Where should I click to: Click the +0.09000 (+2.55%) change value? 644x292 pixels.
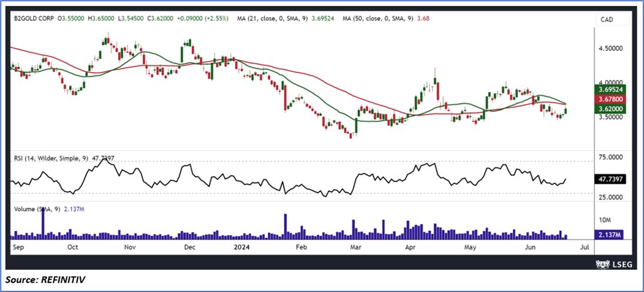click(204, 18)
